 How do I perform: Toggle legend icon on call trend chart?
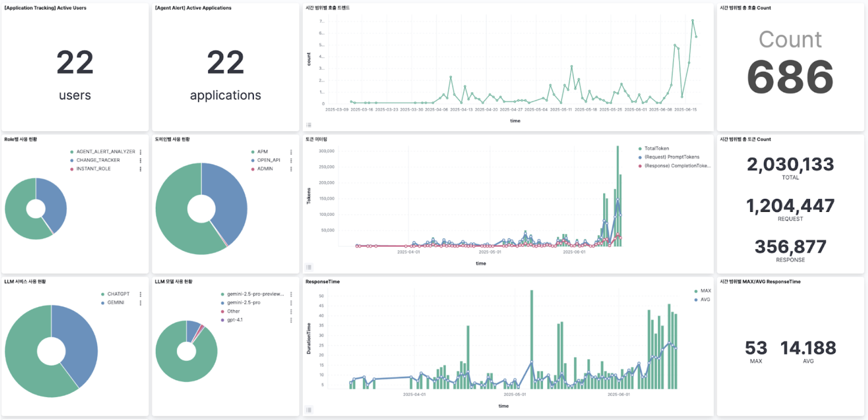[309, 125]
